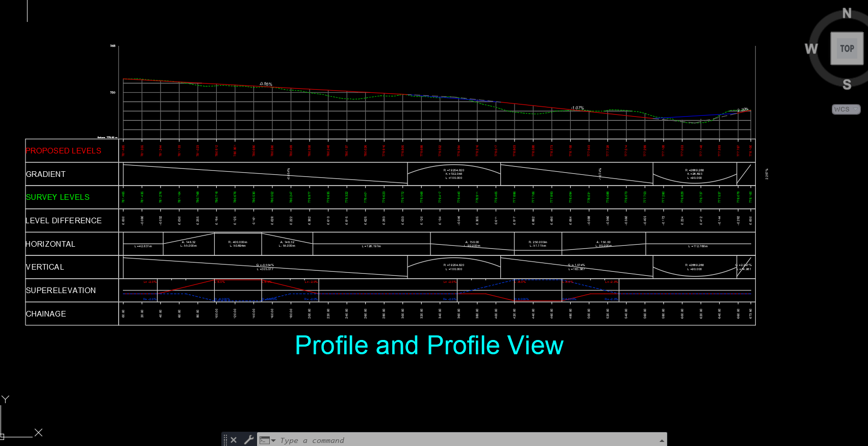Click the SUPERELEVATION band label
The image size is (868, 446).
61,291
